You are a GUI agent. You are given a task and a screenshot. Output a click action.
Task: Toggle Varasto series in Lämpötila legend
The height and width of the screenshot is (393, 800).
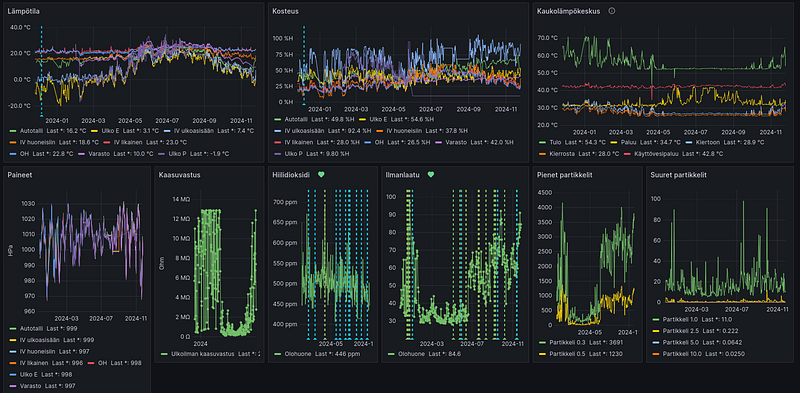[x=98, y=153]
